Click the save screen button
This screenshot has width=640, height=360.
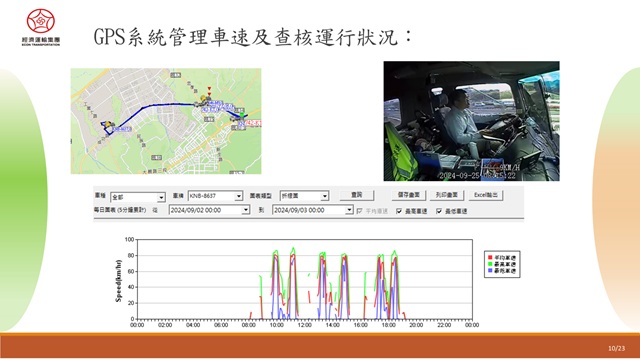pyautogui.click(x=409, y=195)
